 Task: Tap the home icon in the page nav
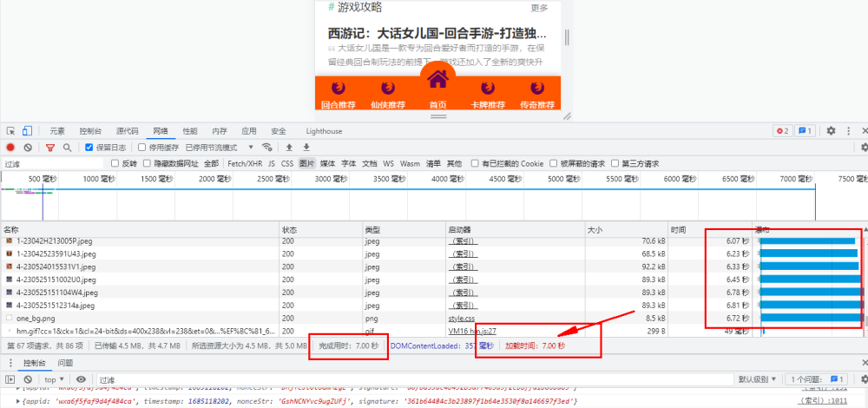click(437, 79)
